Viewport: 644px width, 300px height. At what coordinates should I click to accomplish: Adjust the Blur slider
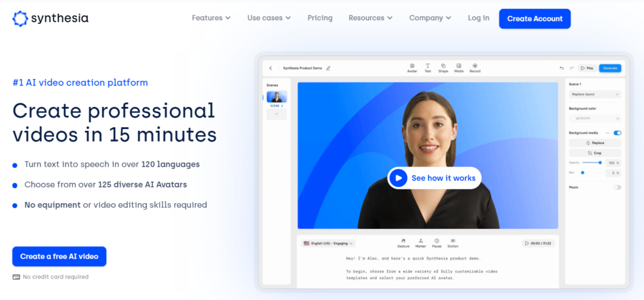coord(591,172)
